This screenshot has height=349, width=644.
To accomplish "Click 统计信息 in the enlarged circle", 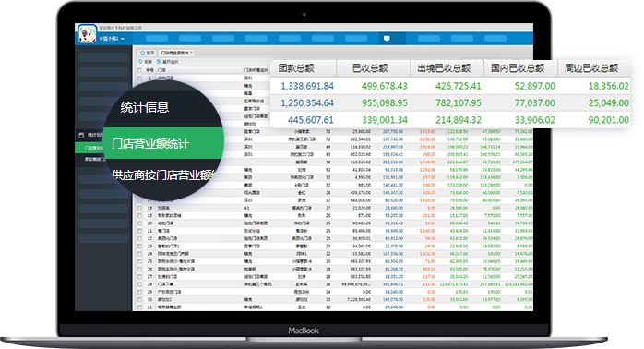I will pos(145,107).
